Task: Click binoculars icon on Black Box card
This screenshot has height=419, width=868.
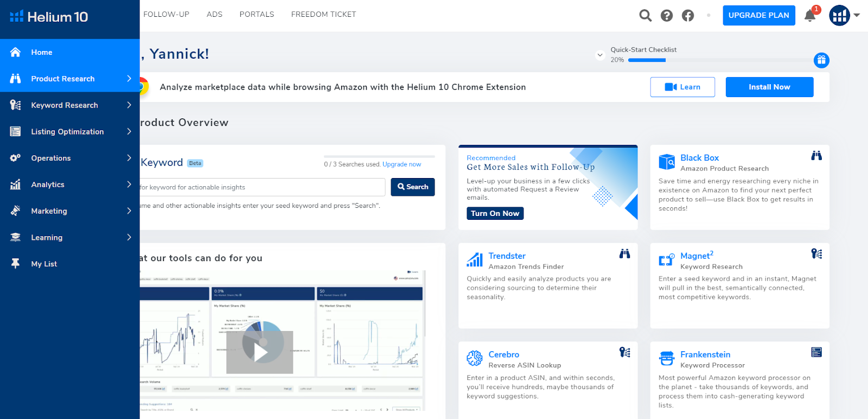Action: point(816,156)
